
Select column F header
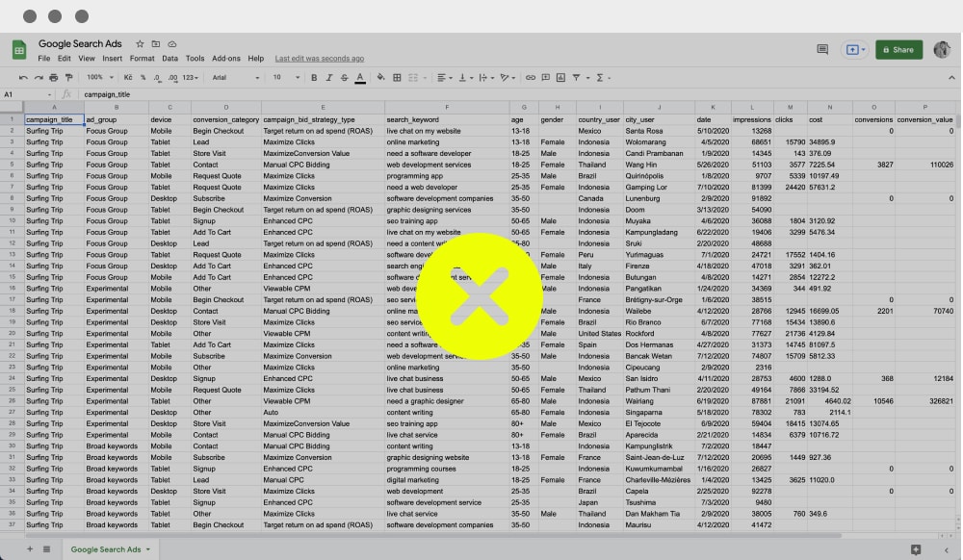447,108
